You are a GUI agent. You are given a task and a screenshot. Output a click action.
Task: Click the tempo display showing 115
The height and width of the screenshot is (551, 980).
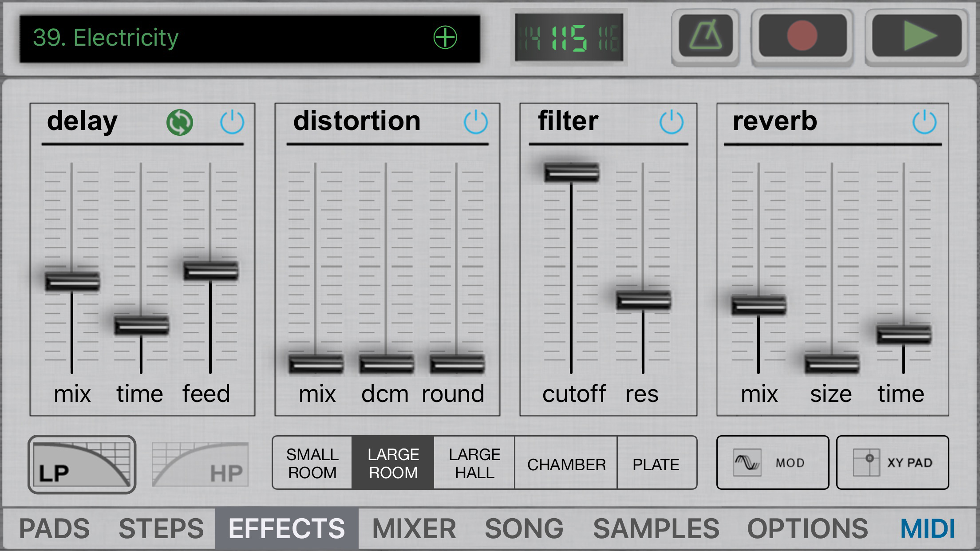click(x=569, y=38)
